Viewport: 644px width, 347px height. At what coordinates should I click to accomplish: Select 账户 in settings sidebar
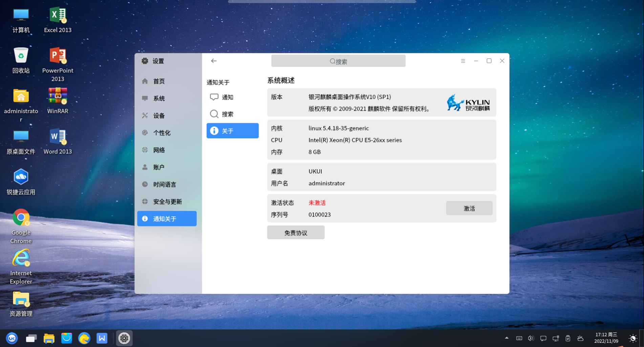pos(167,167)
